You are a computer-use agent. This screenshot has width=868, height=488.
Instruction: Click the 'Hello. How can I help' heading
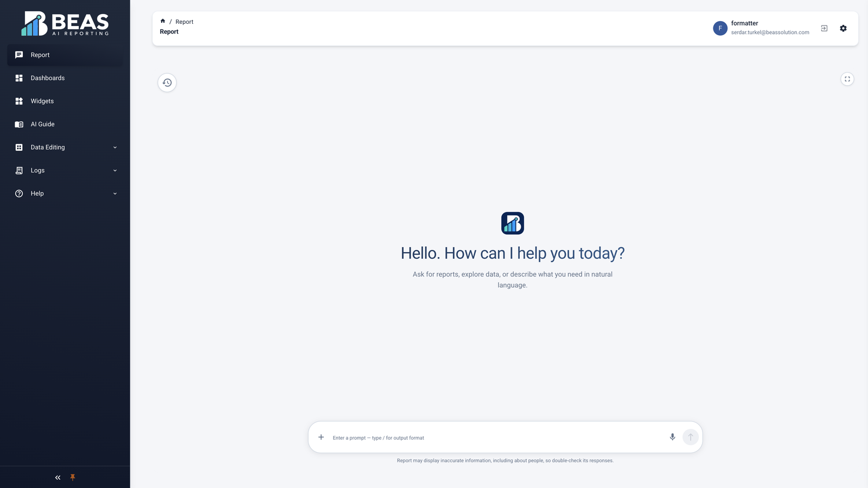point(513,253)
